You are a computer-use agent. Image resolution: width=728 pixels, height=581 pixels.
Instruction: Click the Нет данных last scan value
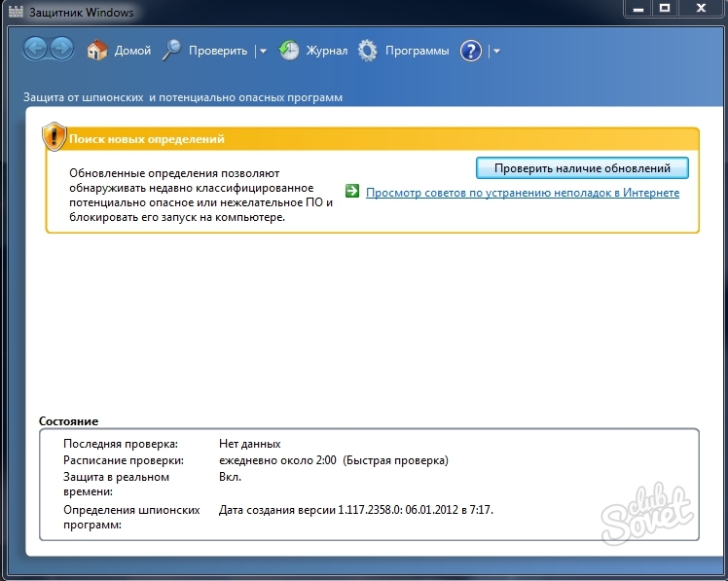pos(250,444)
